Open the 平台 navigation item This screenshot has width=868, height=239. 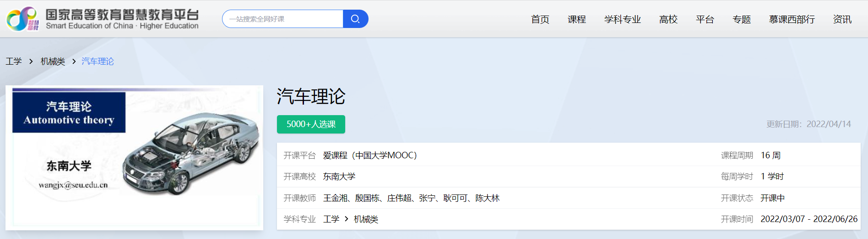[x=705, y=19]
